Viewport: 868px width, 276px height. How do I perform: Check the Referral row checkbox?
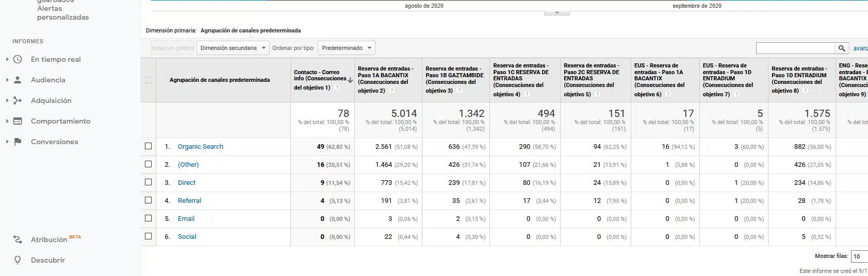[x=149, y=200]
